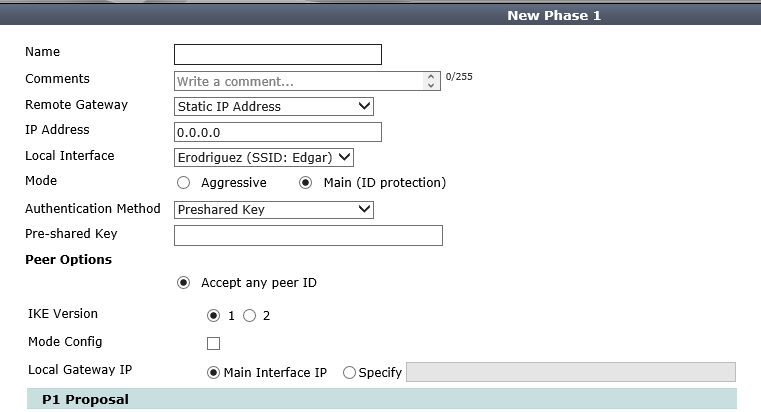
Task: Click the Pre-shared Key input field
Action: [x=308, y=235]
